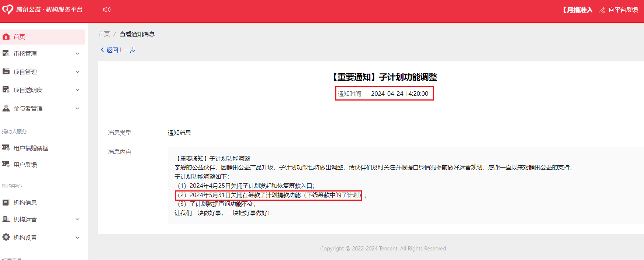The image size is (644, 260).
Task: Click the pencil icon for platform feedback
Action: [602, 10]
